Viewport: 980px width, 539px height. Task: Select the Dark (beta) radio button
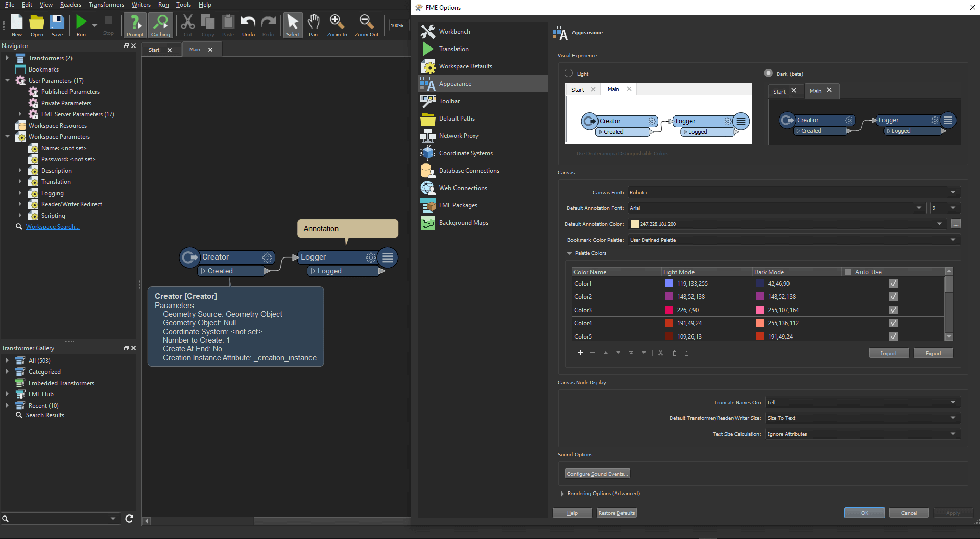tap(769, 74)
